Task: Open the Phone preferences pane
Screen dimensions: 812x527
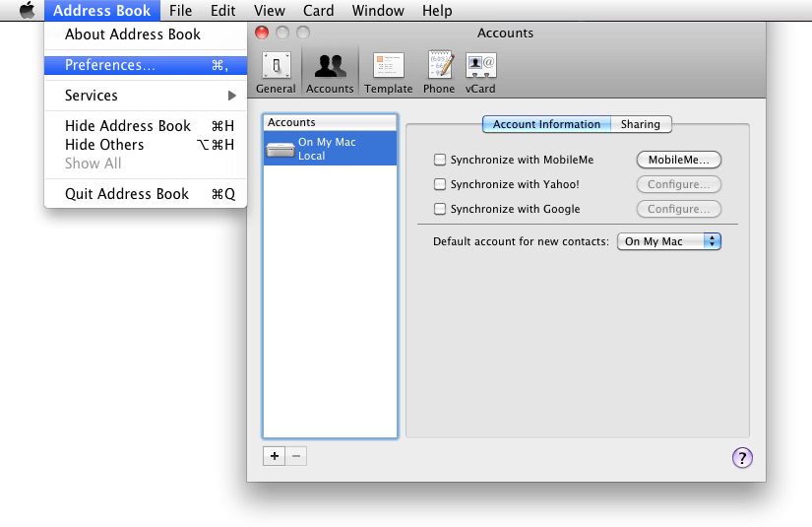Action: [x=439, y=73]
